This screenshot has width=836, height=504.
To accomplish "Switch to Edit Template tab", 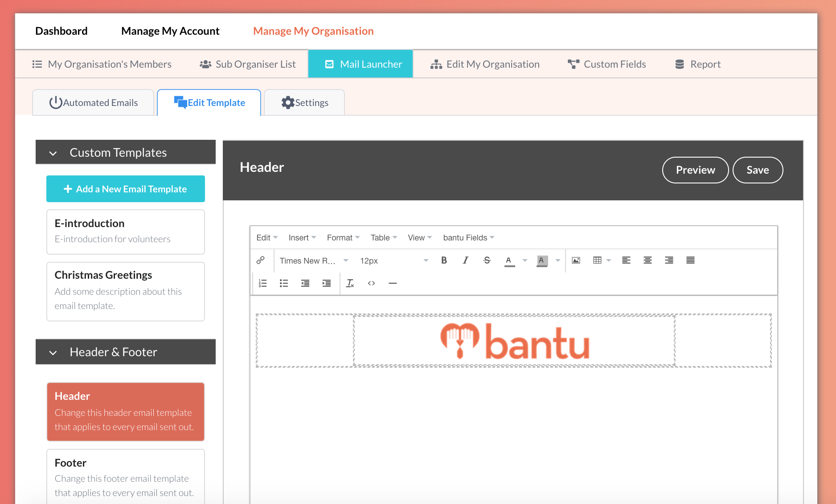I will click(x=209, y=103).
